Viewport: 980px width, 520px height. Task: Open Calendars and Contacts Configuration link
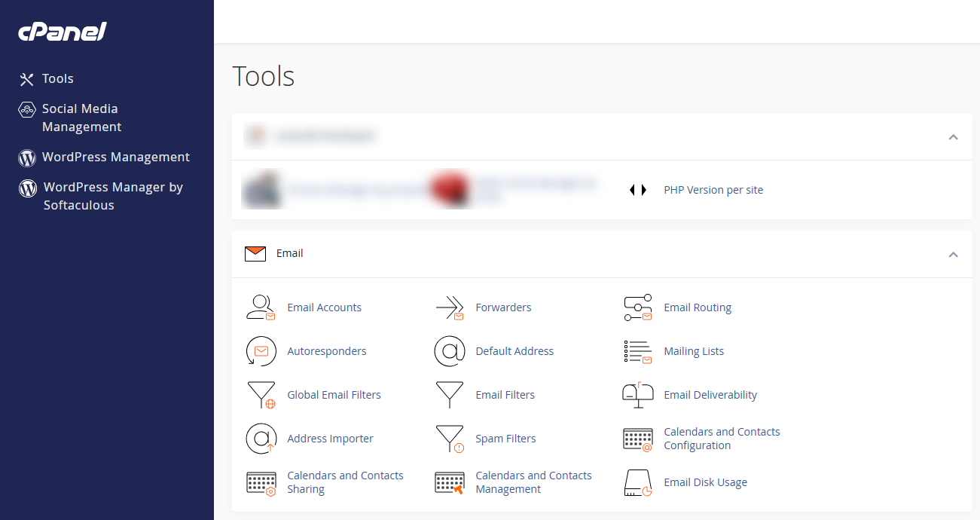pyautogui.click(x=722, y=439)
